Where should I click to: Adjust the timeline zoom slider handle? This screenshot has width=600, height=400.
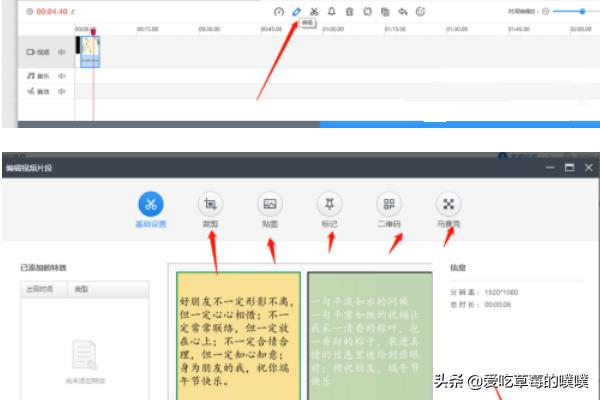[x=582, y=11]
